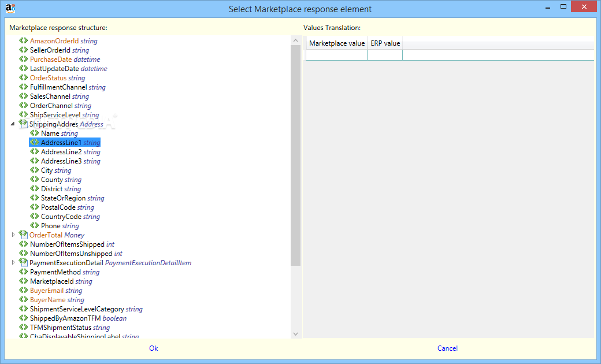Click the element icon next to StateOrRegion
The image size is (601, 364).
(35, 198)
